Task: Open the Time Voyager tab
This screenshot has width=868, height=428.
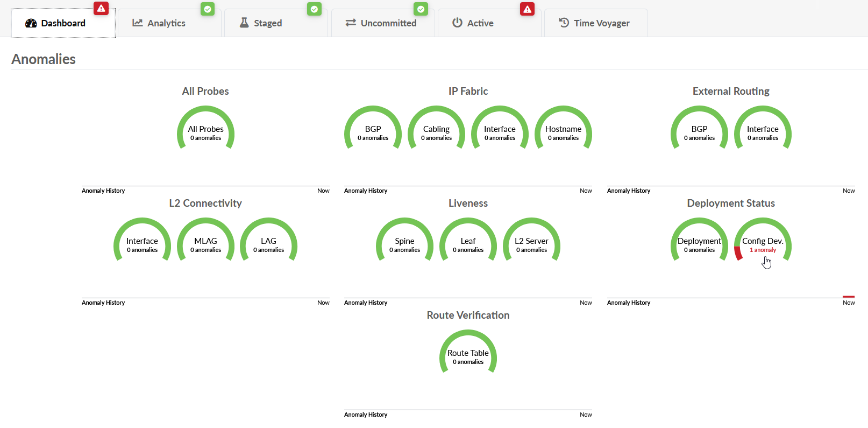Action: (596, 23)
